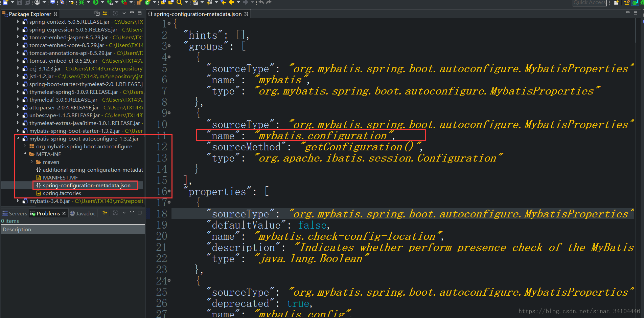Expand the maven folder
This screenshot has width=644, height=318.
point(31,162)
